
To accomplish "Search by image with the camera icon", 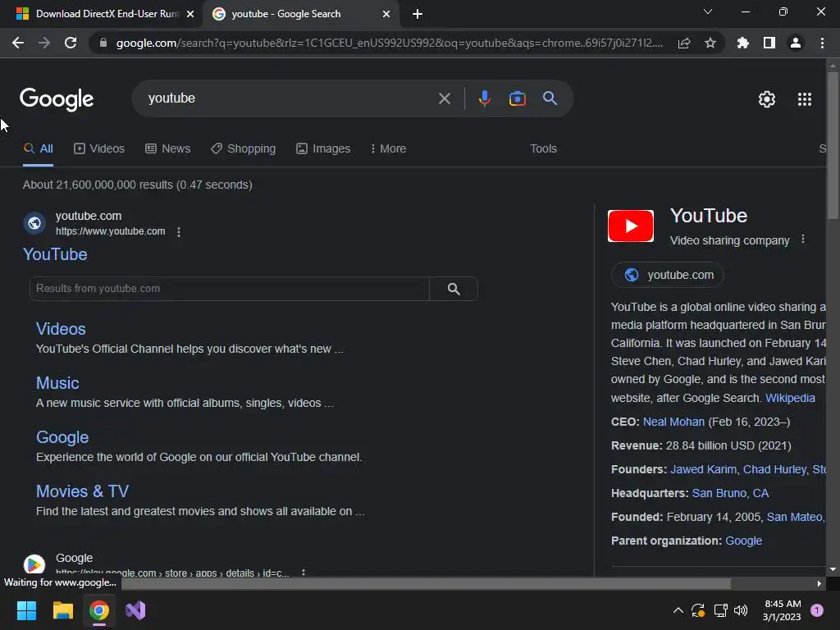I will point(517,98).
